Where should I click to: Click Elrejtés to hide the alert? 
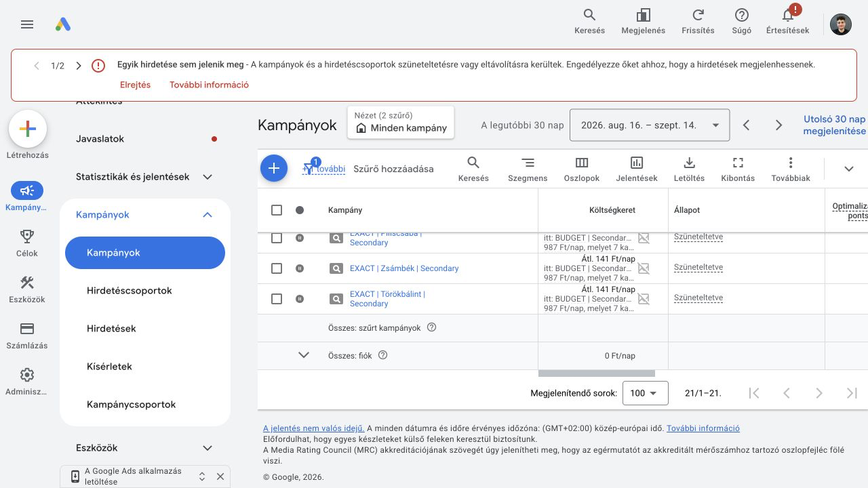tap(135, 85)
